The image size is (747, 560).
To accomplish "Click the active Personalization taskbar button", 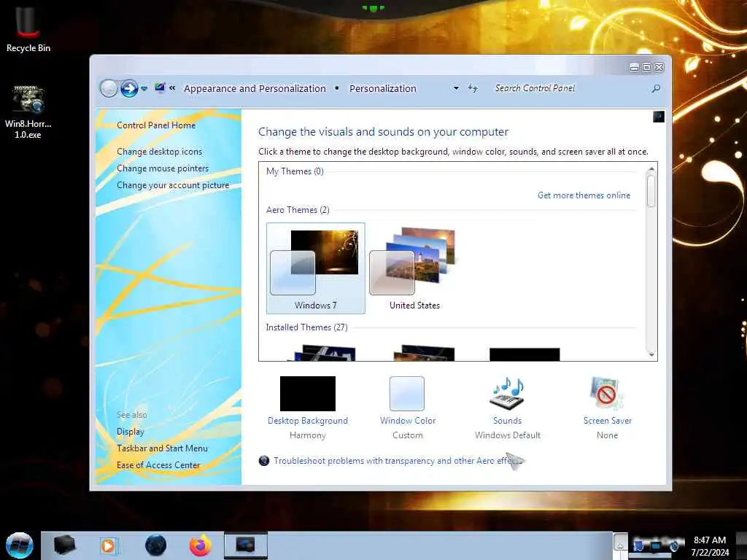I will [246, 545].
